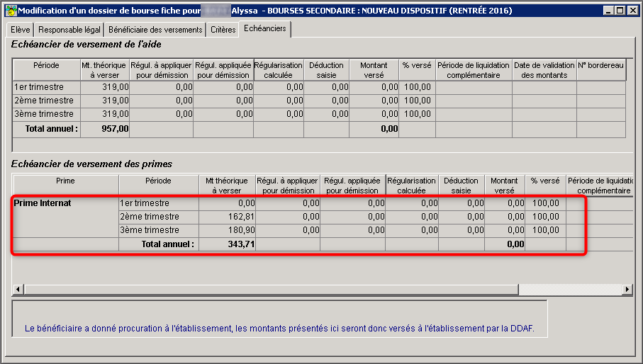Click the horizontal scrollbar left arrow

click(x=18, y=290)
